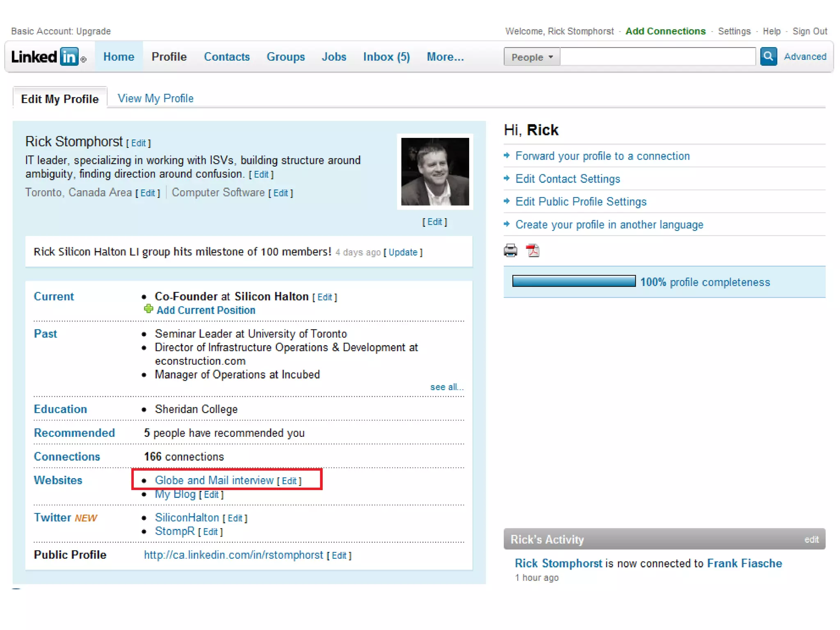Click the PDF export icon
The image size is (840, 630).
tap(532, 250)
